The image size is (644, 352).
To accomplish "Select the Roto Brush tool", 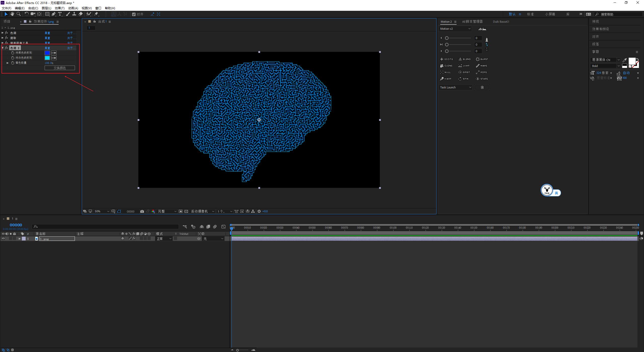I will tap(89, 14).
